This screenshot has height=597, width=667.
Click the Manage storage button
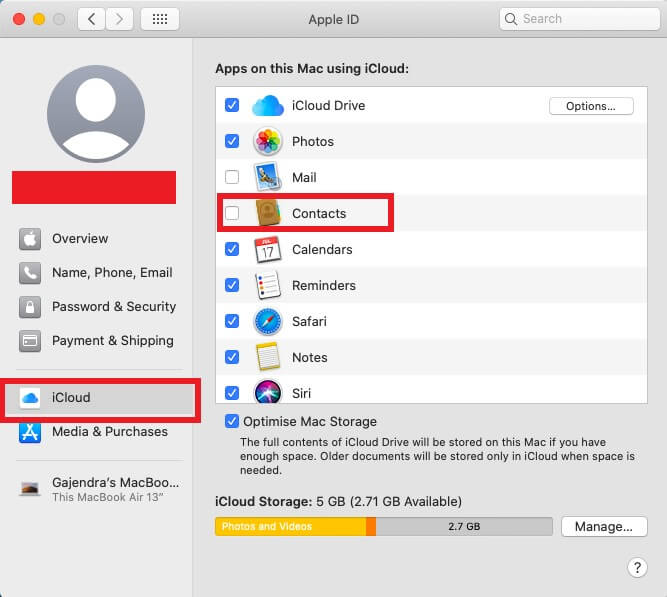click(604, 526)
